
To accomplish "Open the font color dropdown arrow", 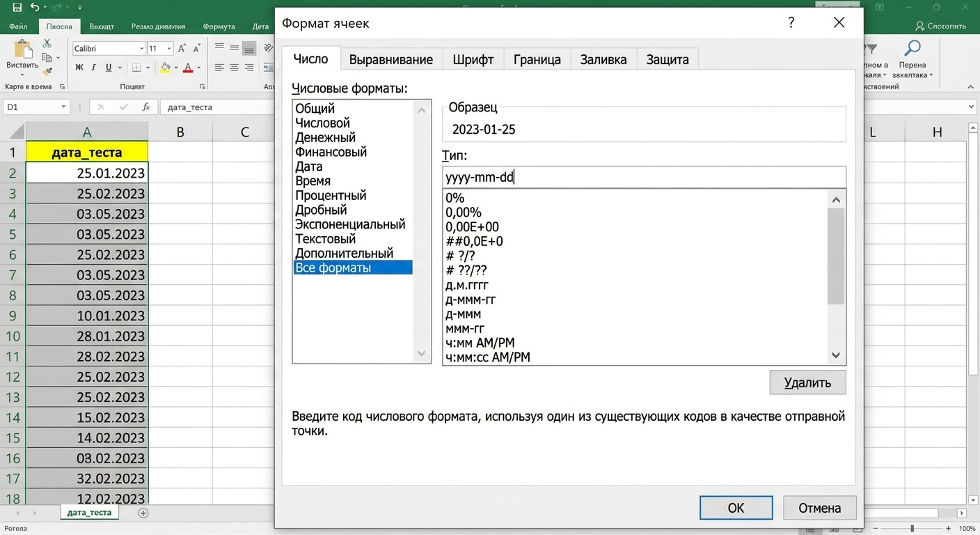I will [x=198, y=68].
